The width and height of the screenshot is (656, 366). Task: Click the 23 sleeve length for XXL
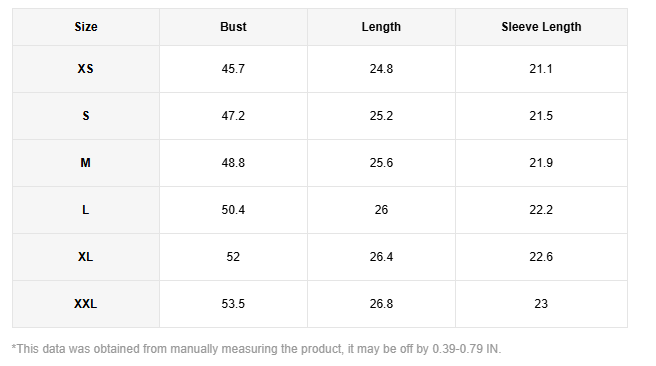tap(541, 304)
